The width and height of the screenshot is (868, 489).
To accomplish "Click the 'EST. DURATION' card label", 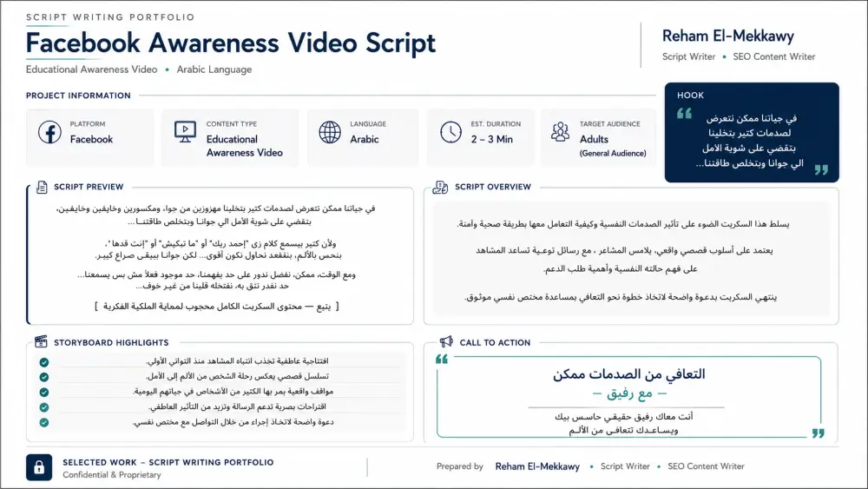I will click(496, 124).
